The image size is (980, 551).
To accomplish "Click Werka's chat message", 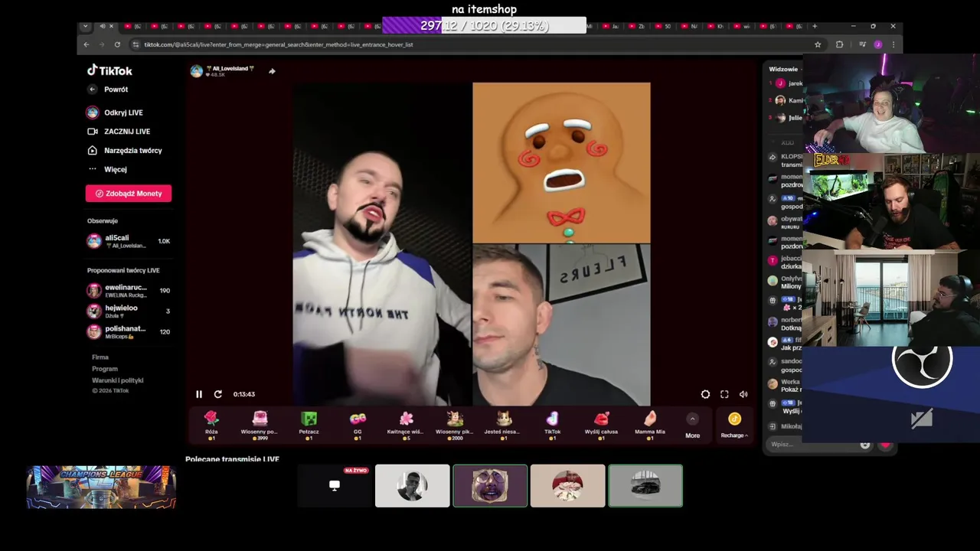I will click(x=786, y=386).
